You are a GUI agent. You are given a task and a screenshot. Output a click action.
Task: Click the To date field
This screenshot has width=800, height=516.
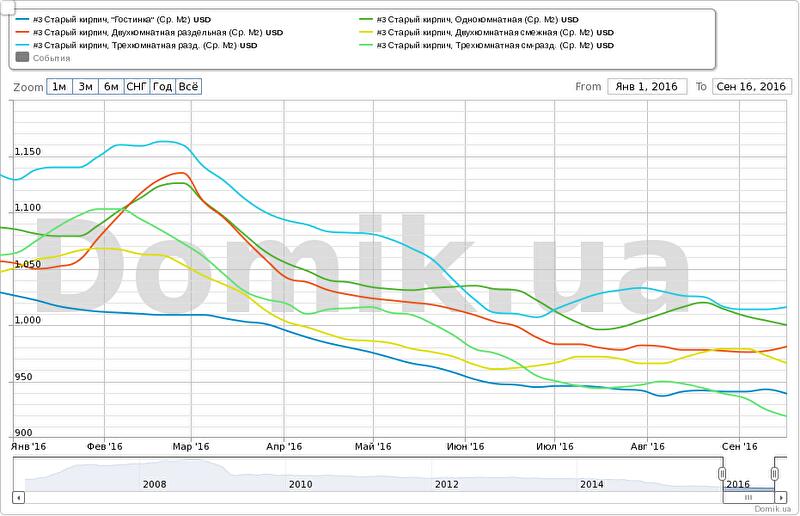click(x=750, y=87)
